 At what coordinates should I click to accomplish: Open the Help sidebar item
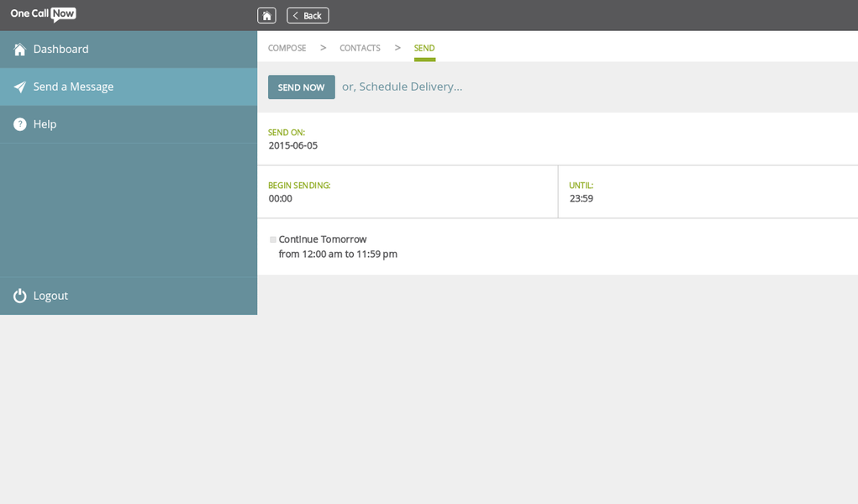point(45,124)
